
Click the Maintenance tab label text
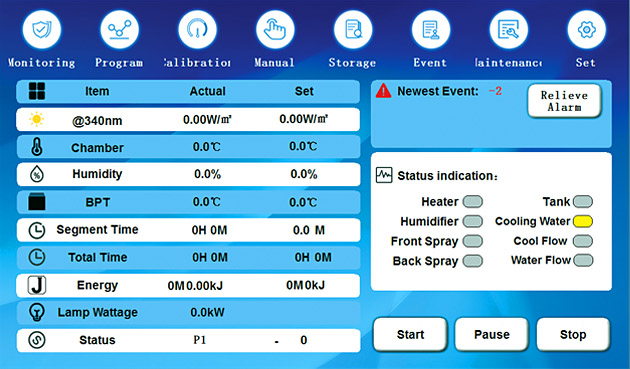[508, 63]
